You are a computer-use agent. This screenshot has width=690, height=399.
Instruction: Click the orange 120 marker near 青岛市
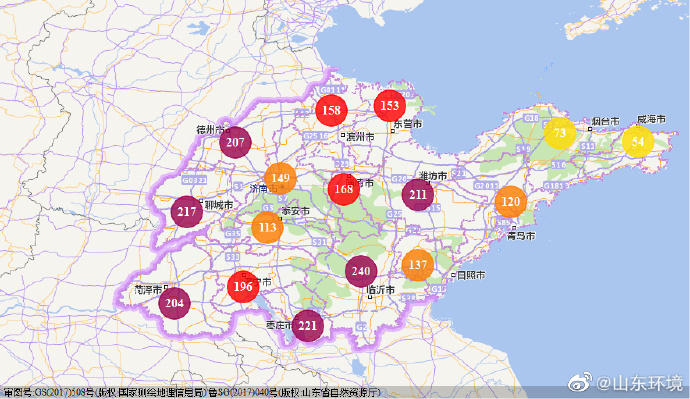pyautogui.click(x=510, y=202)
